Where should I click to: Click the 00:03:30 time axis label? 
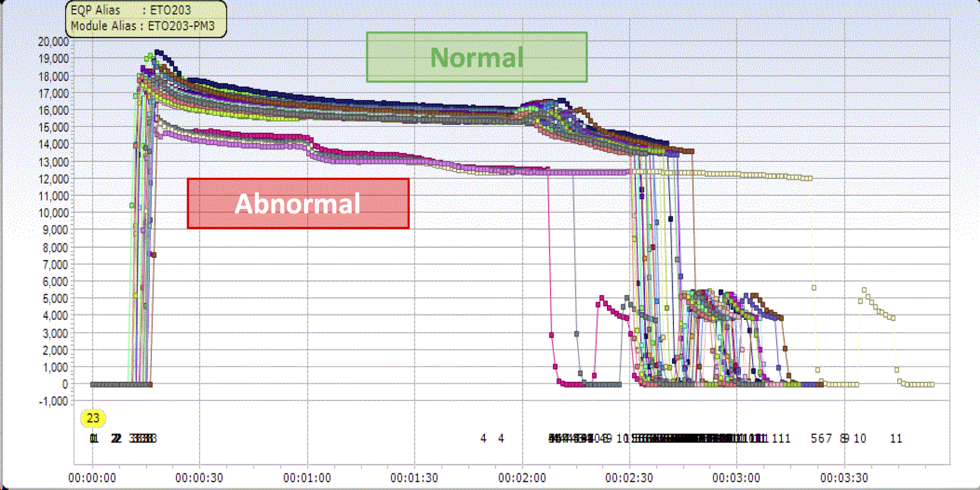[x=844, y=477]
